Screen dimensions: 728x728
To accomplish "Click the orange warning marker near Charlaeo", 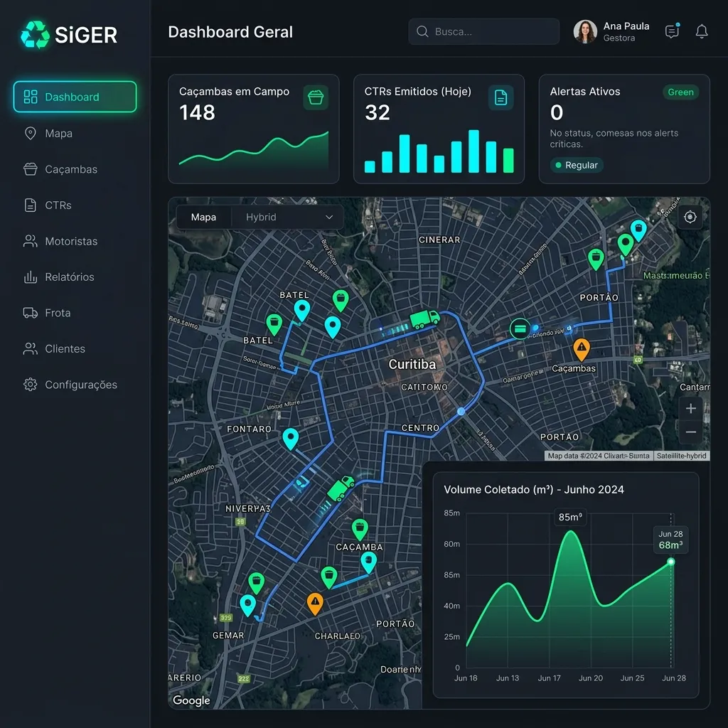I will 315,604.
